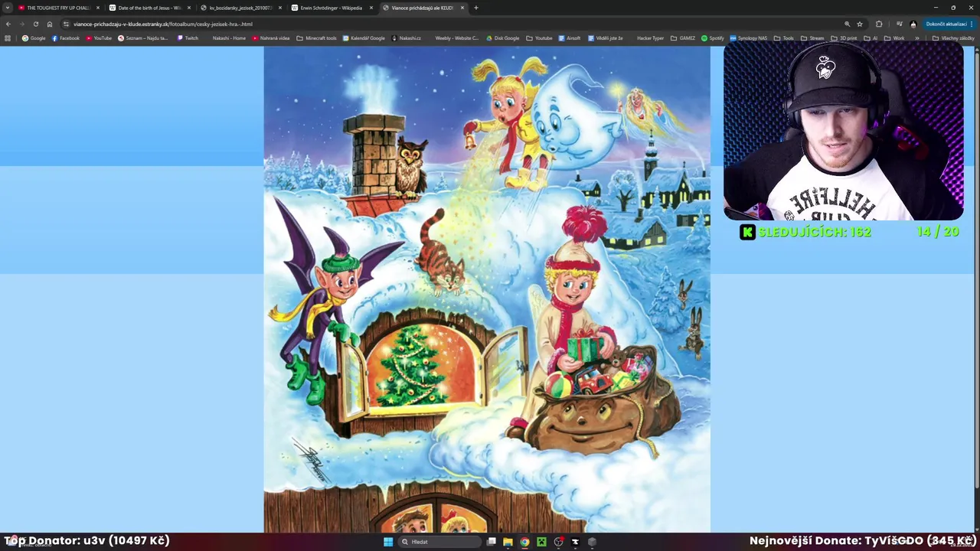Open the tab search dropdown

pos(8,8)
